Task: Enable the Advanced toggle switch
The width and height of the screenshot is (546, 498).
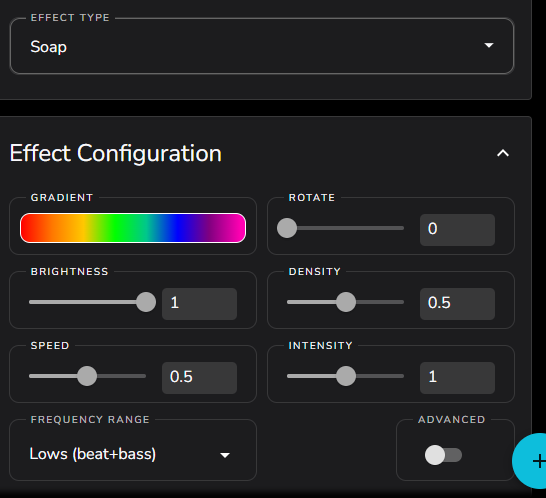Action: 443,455
